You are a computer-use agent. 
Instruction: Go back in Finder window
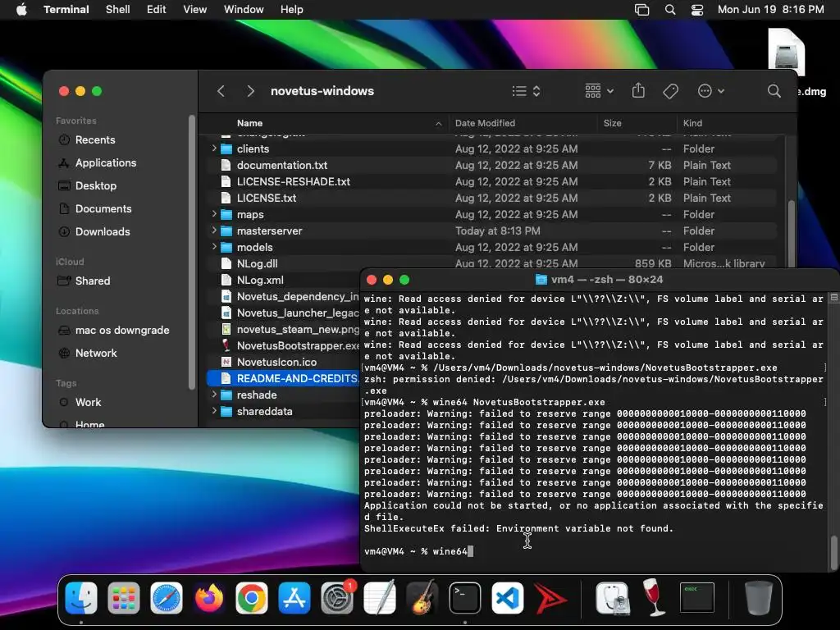click(221, 91)
